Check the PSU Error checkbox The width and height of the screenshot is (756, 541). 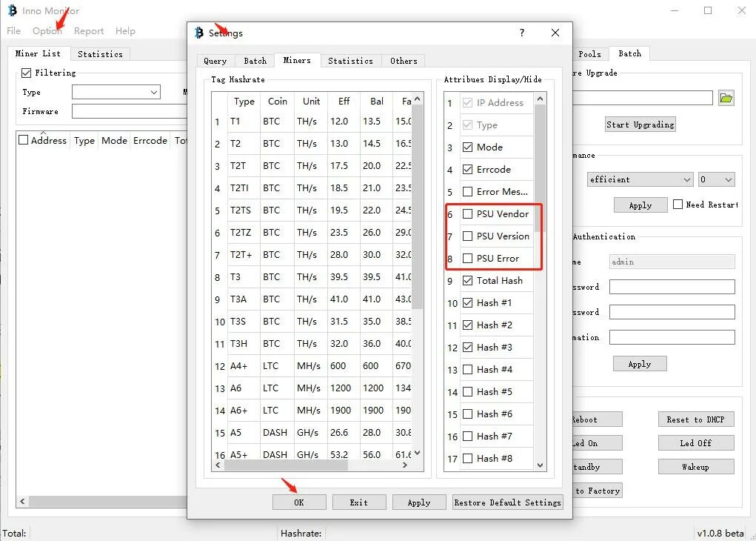tap(467, 258)
